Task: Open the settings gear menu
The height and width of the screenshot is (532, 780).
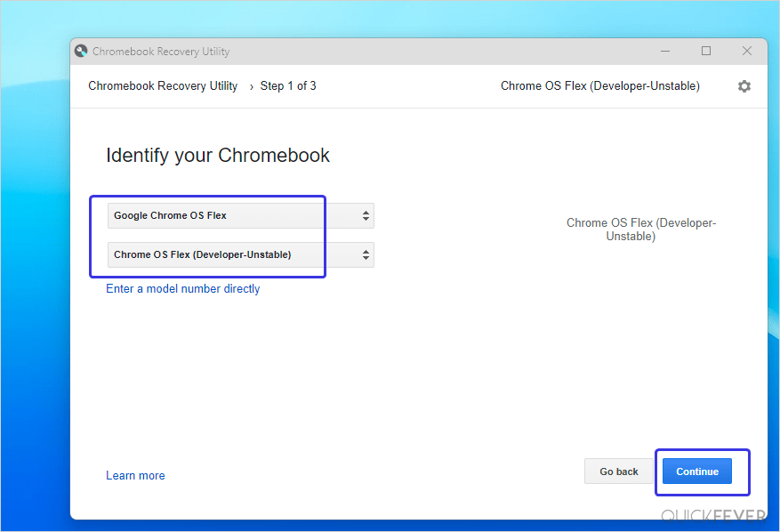Action: (744, 86)
